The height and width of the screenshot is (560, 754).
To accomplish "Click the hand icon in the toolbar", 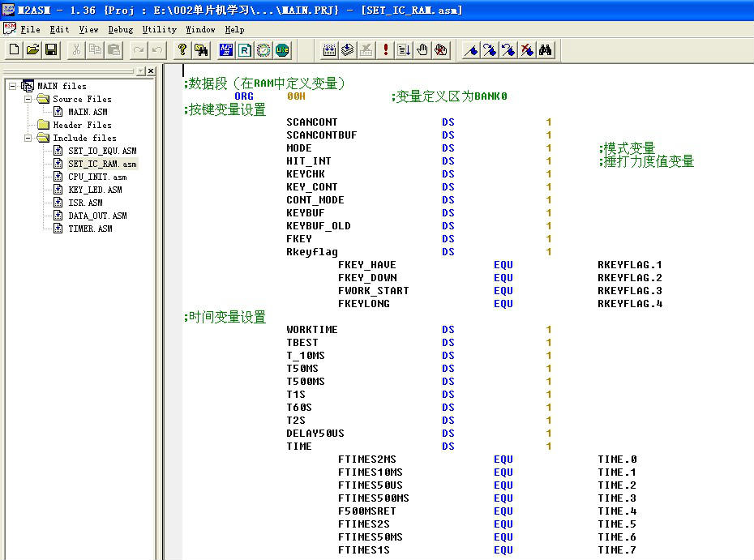I will click(422, 50).
